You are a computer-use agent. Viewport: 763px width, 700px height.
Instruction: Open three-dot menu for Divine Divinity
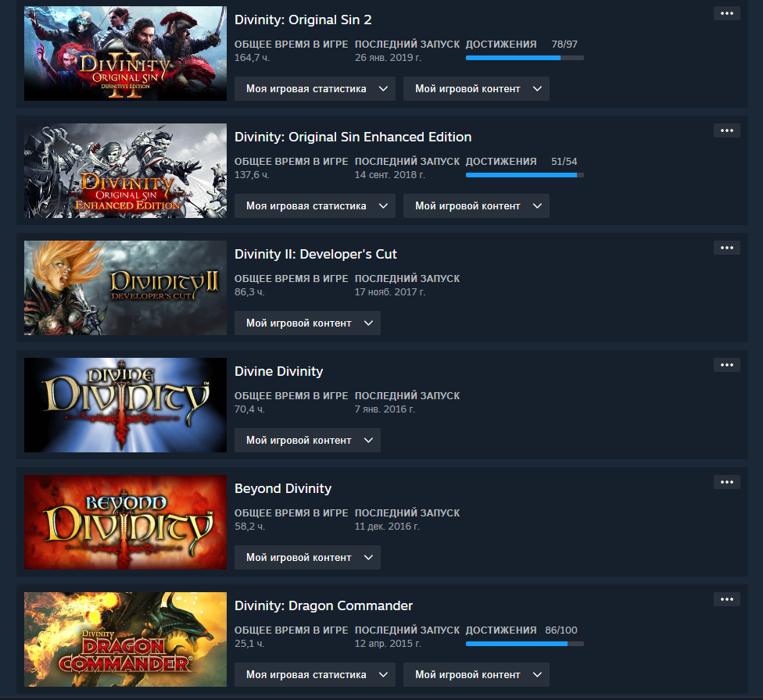point(726,365)
